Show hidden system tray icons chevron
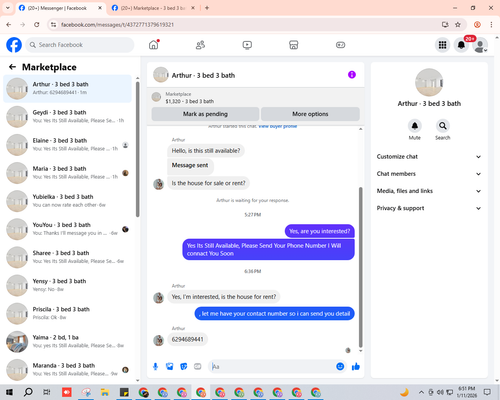This screenshot has width=500, height=400. click(421, 392)
